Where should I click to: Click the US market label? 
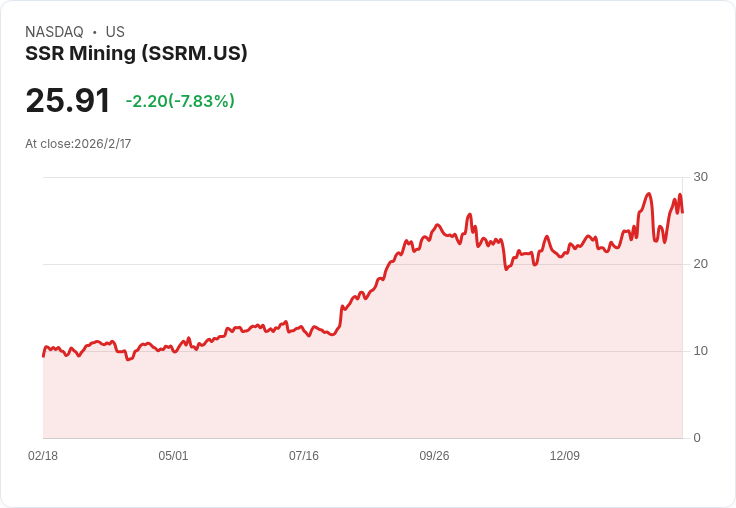115,32
